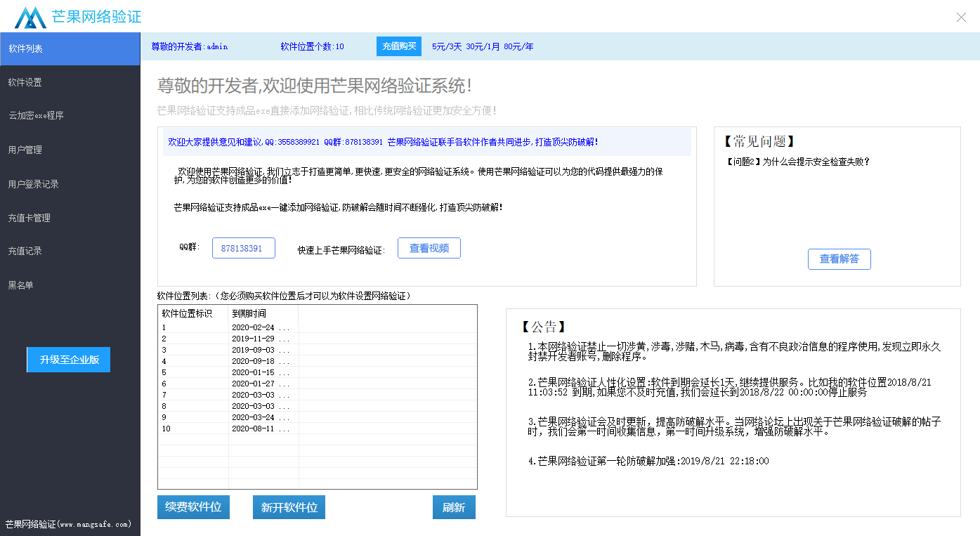Click the 充值购买 button
Screen dimensions: 980x536
(x=399, y=46)
